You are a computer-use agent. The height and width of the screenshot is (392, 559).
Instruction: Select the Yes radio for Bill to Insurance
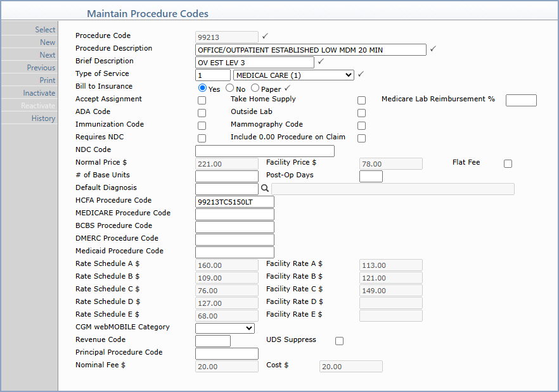[x=203, y=87]
